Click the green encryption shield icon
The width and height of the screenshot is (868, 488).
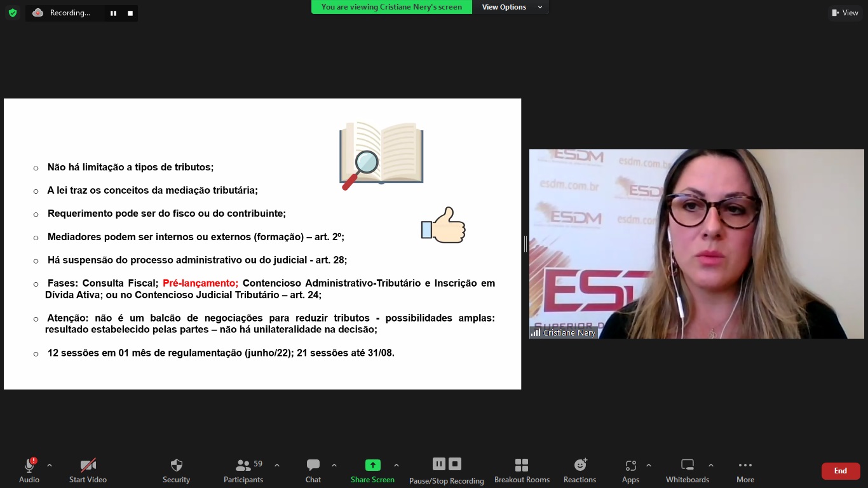(13, 13)
